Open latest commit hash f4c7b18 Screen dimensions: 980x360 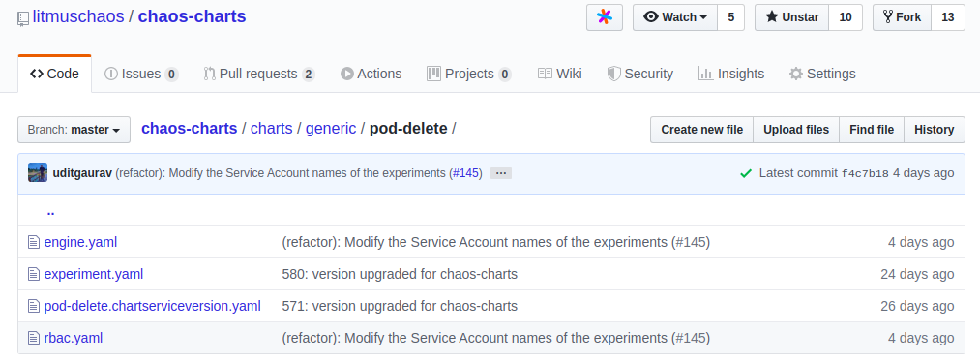tap(865, 174)
